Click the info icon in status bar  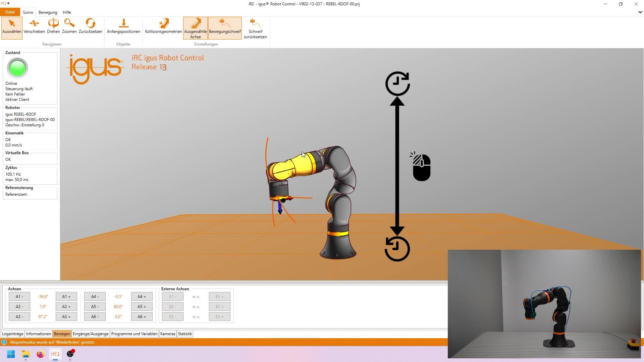pyautogui.click(x=4, y=342)
